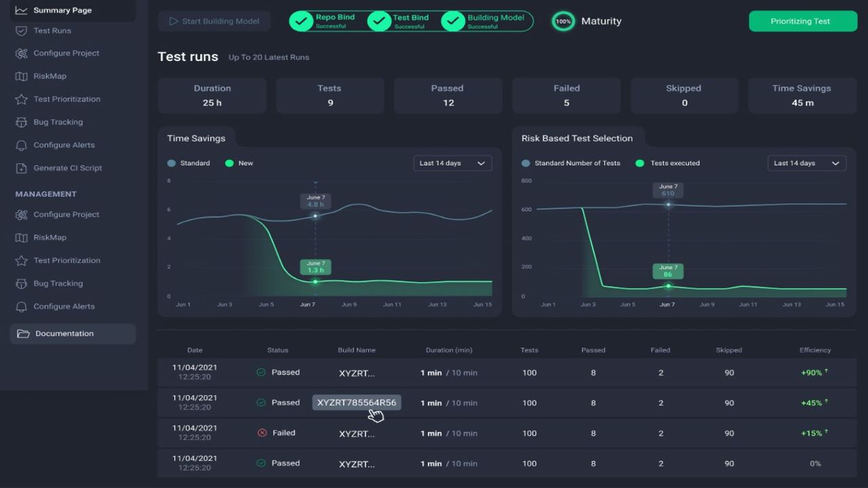Click the Start Building Model button

pos(214,21)
